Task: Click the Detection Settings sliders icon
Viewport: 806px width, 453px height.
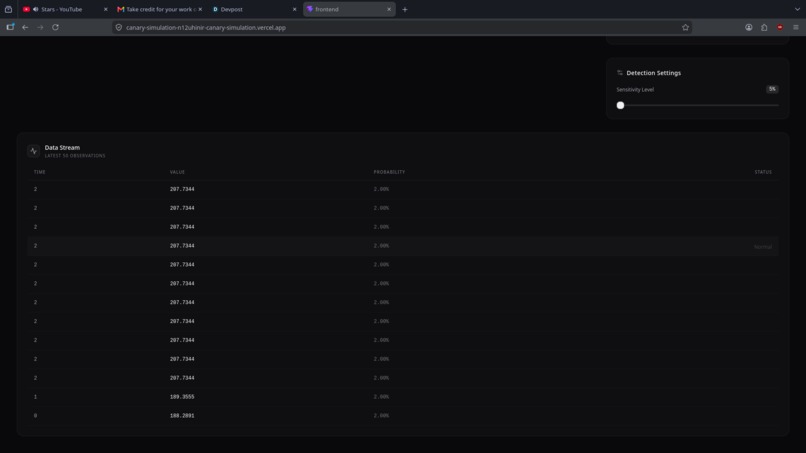Action: 620,73
